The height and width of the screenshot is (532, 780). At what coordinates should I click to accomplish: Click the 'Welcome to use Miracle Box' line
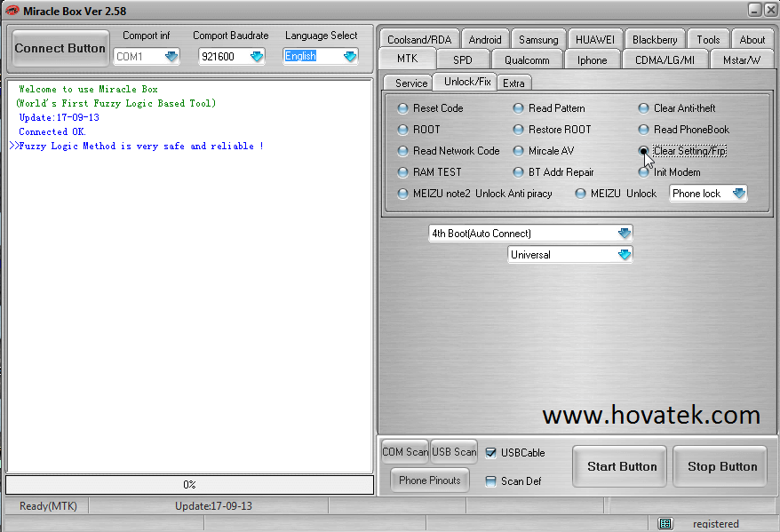(88, 89)
